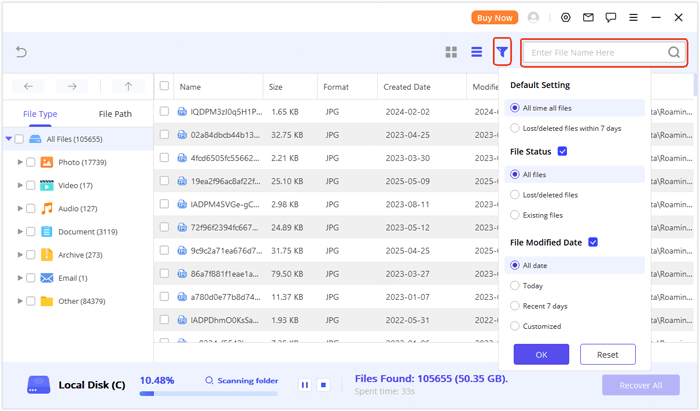The height and width of the screenshot is (411, 700).
Task: Collapse the All Files tree node
Action: (x=9, y=139)
